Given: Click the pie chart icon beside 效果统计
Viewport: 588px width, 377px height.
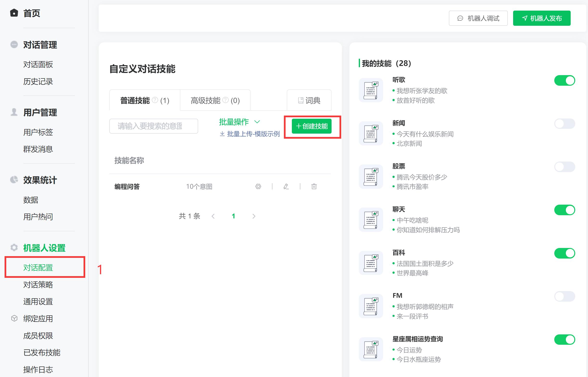Looking at the screenshot, I should pyautogui.click(x=14, y=180).
